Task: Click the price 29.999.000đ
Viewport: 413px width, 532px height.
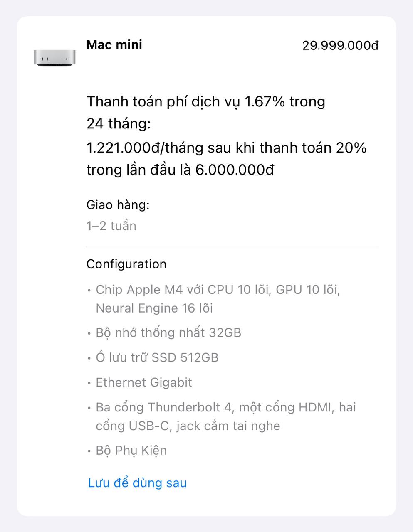Action: coord(340,46)
